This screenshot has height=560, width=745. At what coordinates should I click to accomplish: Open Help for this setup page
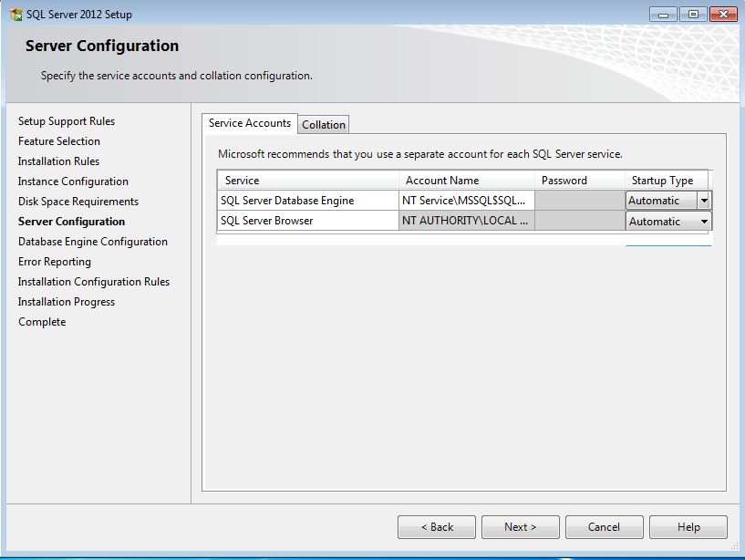pos(688,527)
